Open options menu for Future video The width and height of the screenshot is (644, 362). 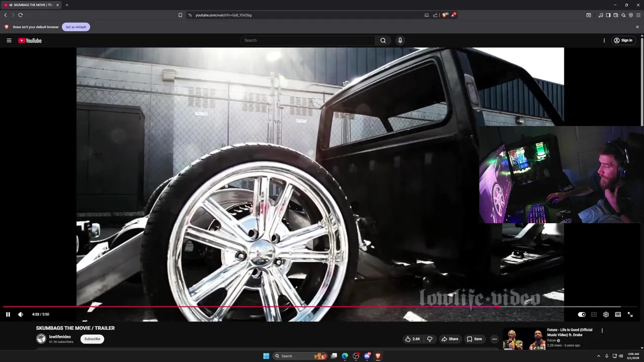click(x=602, y=330)
